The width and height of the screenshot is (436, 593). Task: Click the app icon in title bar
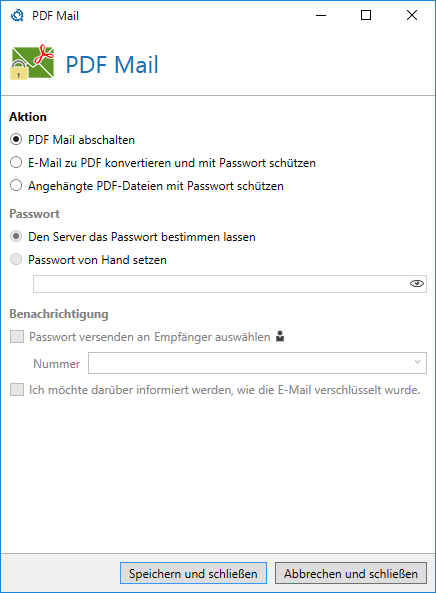tap(17, 16)
